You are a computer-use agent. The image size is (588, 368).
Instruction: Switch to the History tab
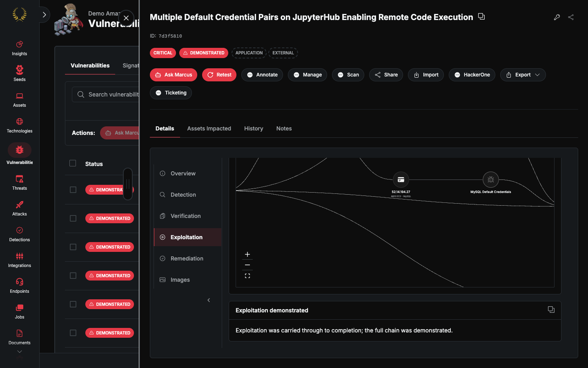point(254,128)
